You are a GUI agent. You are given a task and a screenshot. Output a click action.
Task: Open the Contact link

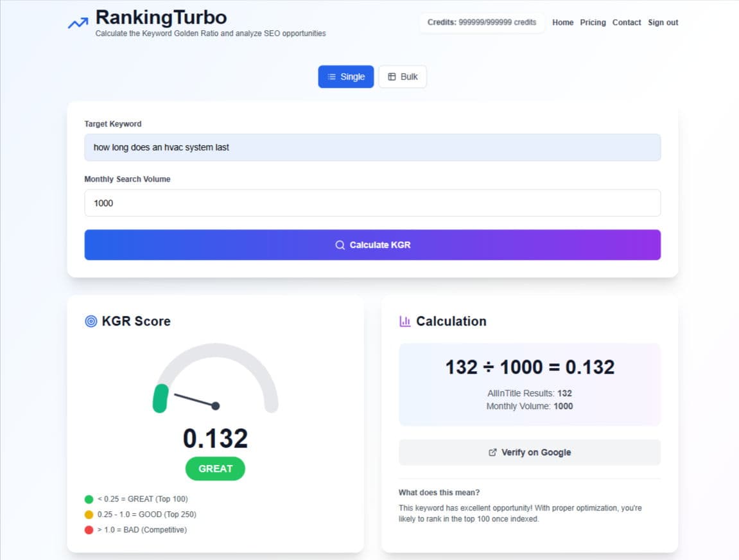627,22
